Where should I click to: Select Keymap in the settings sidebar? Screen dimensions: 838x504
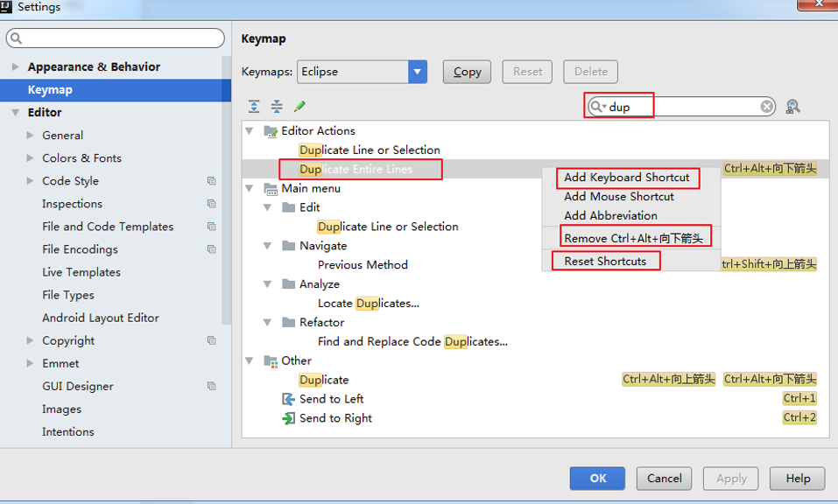[x=116, y=90]
